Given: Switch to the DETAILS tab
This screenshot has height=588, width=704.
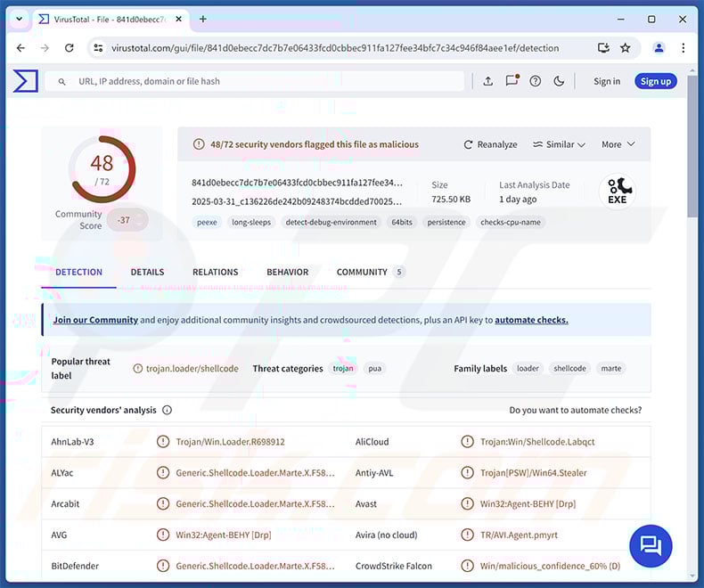Looking at the screenshot, I should (x=147, y=273).
